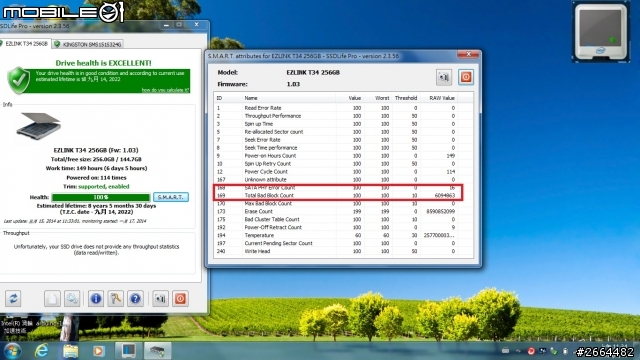Click the magnifier gears icon in SSDLife toolbar
640x360 pixels.
pos(72,298)
